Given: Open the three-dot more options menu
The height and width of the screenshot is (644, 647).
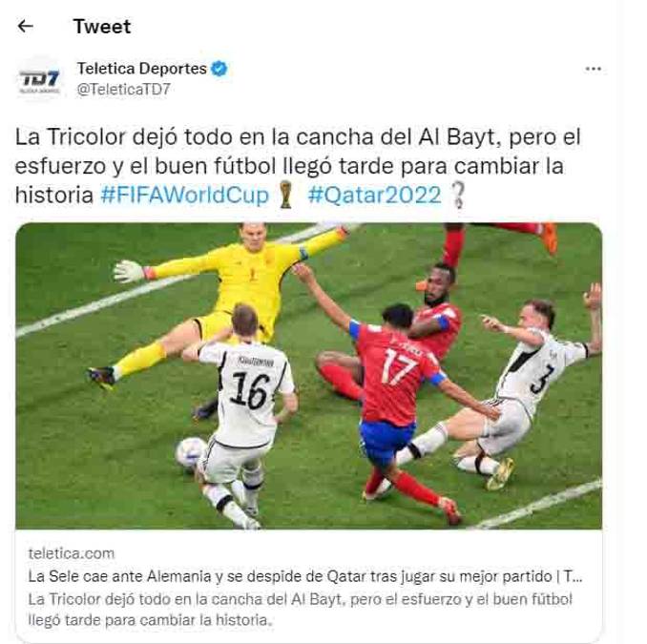Looking at the screenshot, I should (593, 69).
